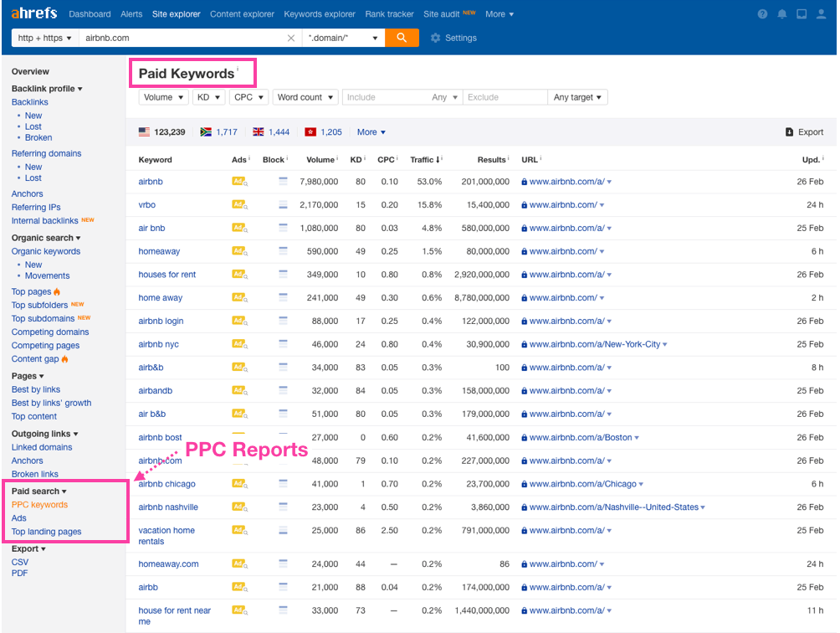Click the United States flag count
The image size is (840, 633).
tap(161, 131)
